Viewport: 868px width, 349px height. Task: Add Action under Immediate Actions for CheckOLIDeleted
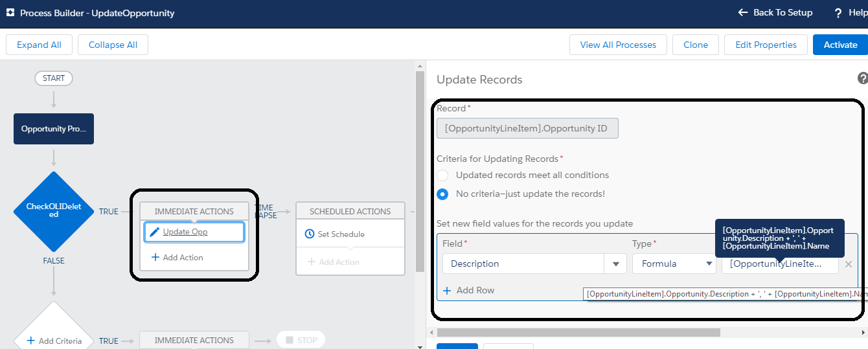[x=177, y=257]
